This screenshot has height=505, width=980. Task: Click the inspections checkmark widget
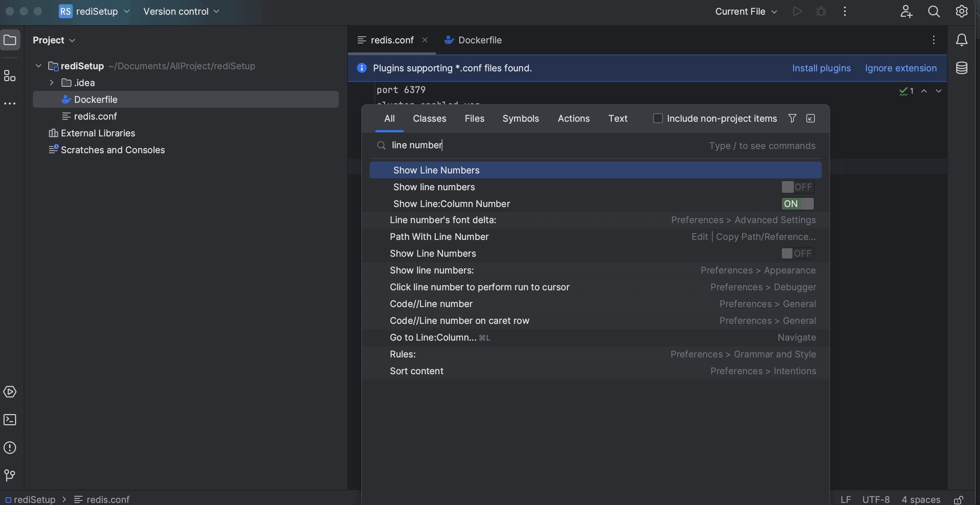coord(906,91)
